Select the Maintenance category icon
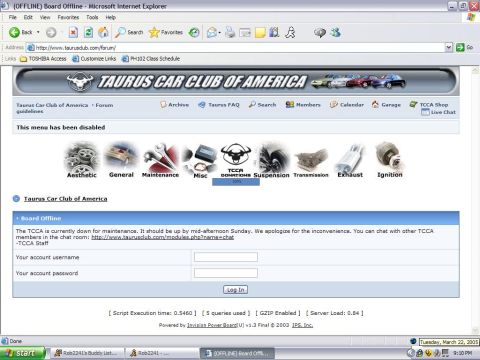This screenshot has height=360, width=480. (x=160, y=160)
